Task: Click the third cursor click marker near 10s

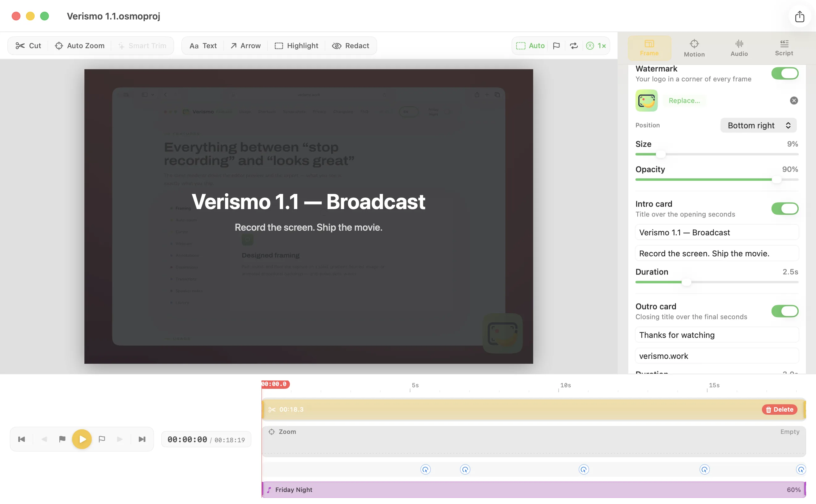Action: pyautogui.click(x=584, y=469)
